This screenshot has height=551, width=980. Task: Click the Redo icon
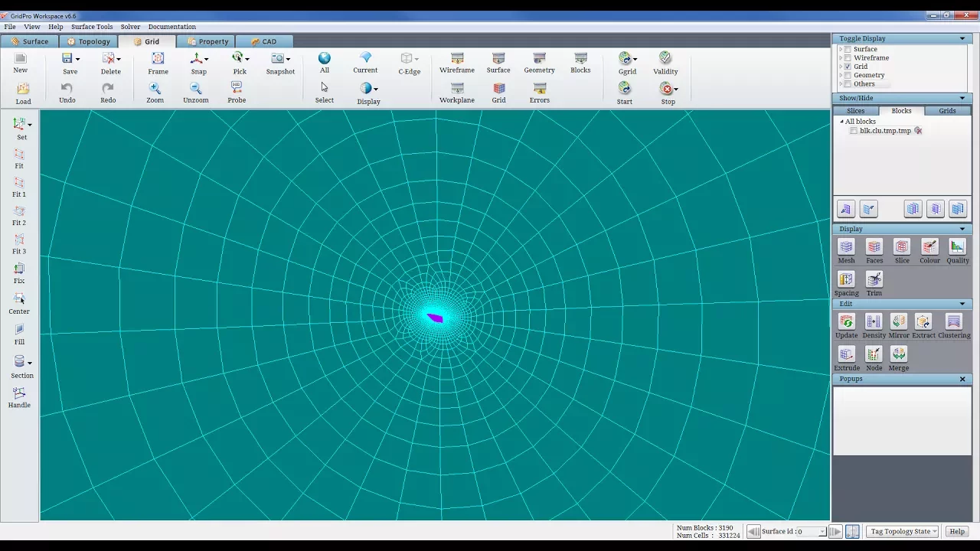(x=108, y=88)
